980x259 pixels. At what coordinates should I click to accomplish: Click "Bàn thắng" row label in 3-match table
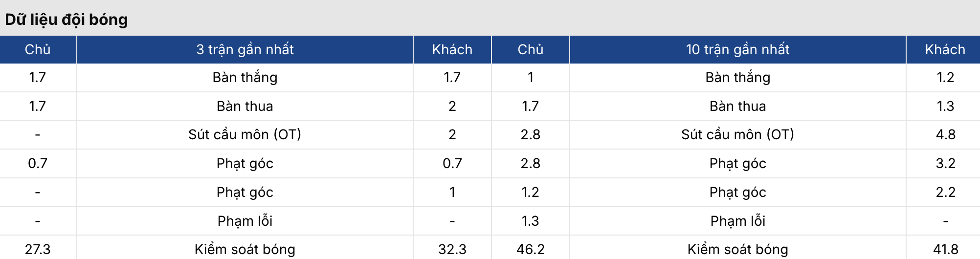point(245,77)
